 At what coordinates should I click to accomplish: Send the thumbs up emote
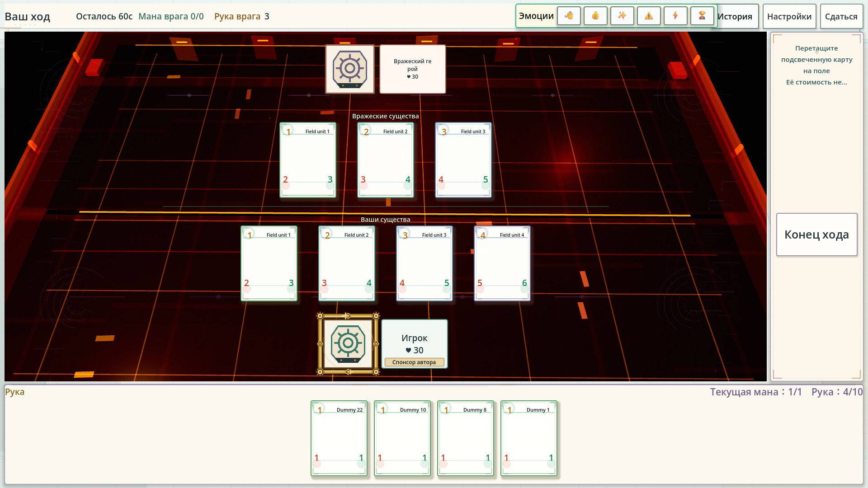pos(595,16)
